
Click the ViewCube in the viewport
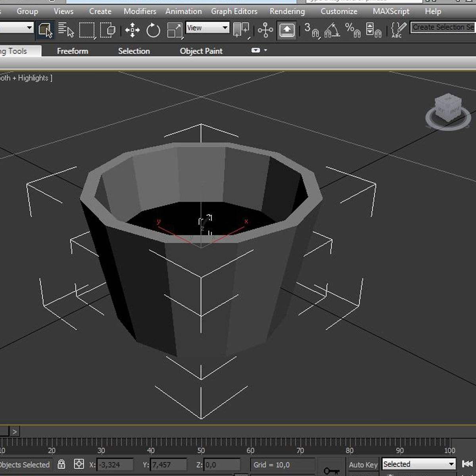coord(448,108)
